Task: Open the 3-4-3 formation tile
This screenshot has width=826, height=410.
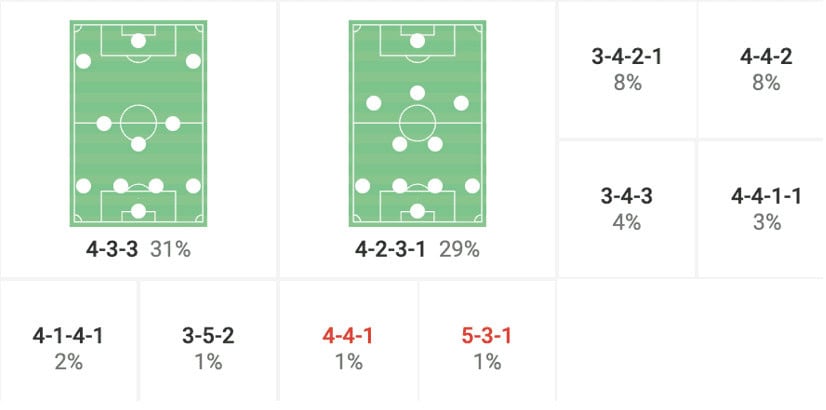Action: [x=627, y=208]
